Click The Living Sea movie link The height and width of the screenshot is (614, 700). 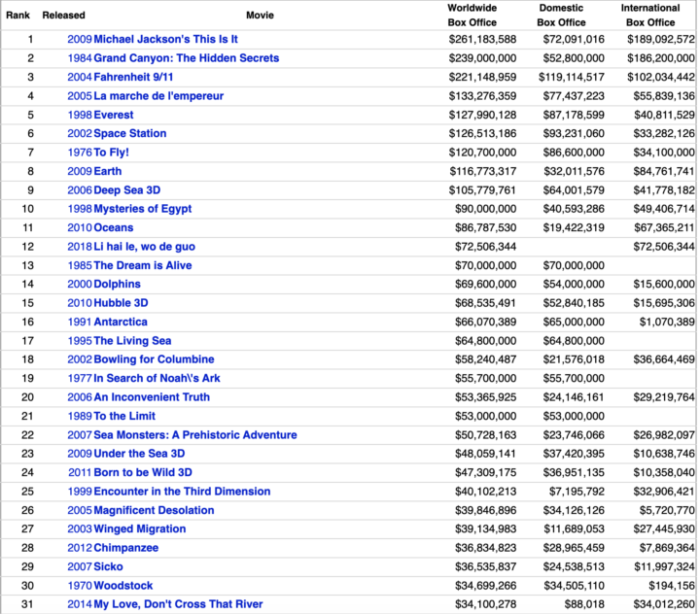tap(132, 341)
